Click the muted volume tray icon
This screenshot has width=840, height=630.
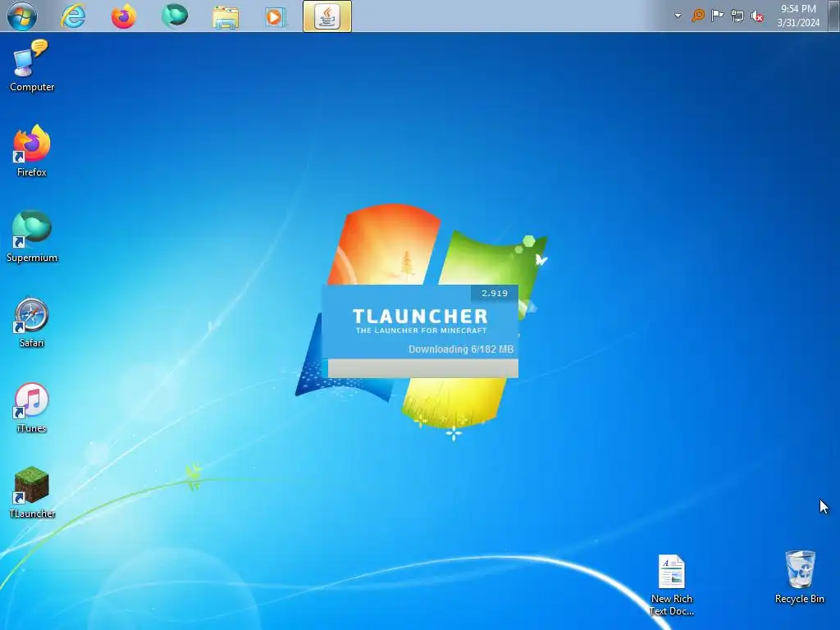(x=757, y=16)
